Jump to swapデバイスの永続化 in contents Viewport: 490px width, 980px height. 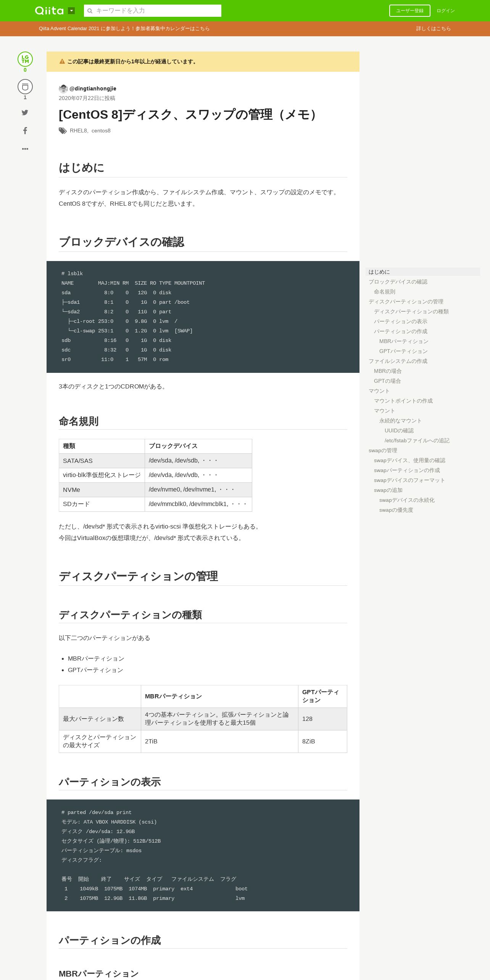point(407,500)
